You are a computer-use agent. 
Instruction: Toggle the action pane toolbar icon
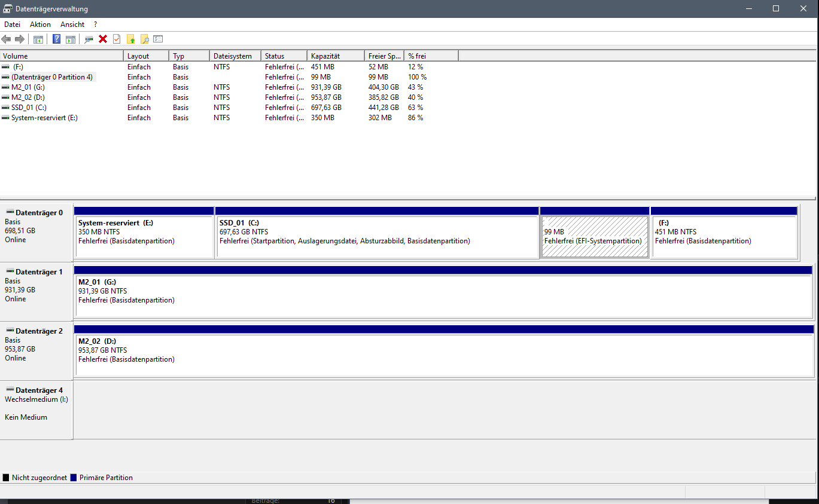(71, 39)
